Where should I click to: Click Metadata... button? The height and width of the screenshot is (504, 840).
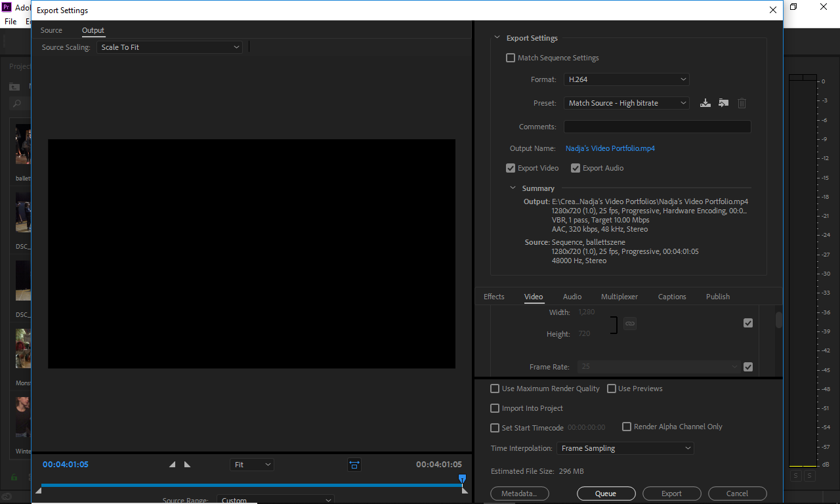pyautogui.click(x=520, y=493)
